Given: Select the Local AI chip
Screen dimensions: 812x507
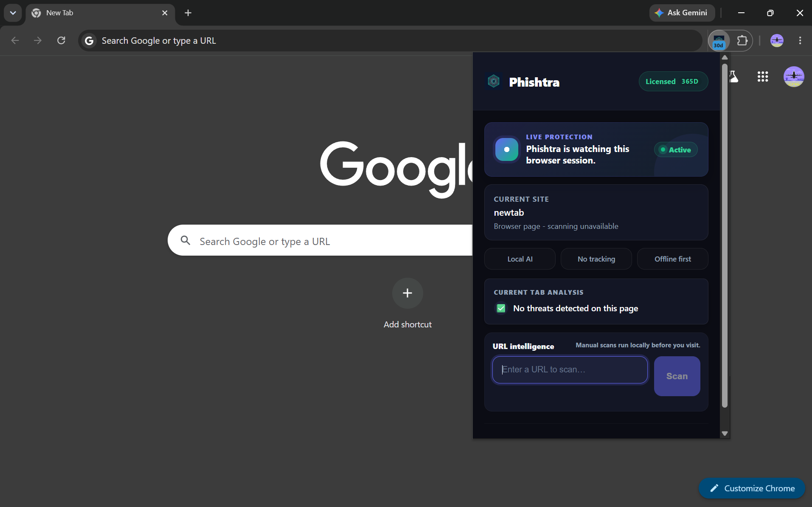Looking at the screenshot, I should [520, 259].
